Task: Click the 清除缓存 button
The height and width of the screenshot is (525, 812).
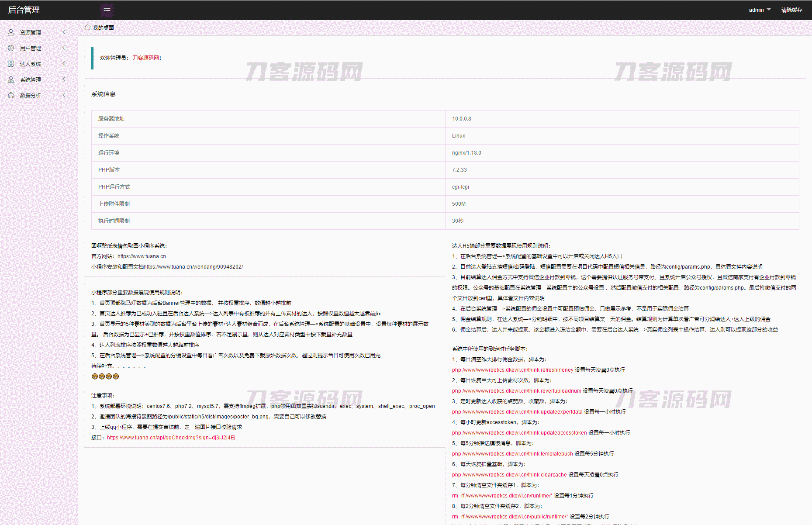Action: click(791, 10)
